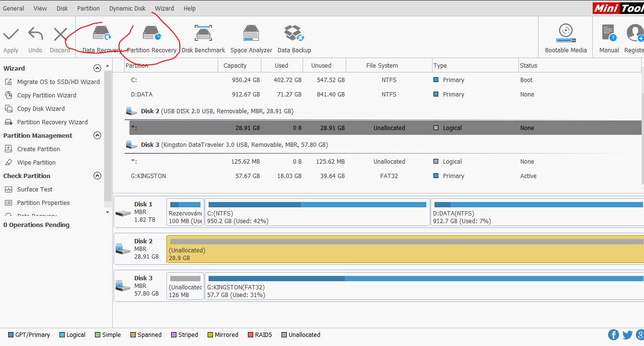Screen dimensions: 644x346
Task: Click the Undo arrow icon
Action: click(x=35, y=35)
